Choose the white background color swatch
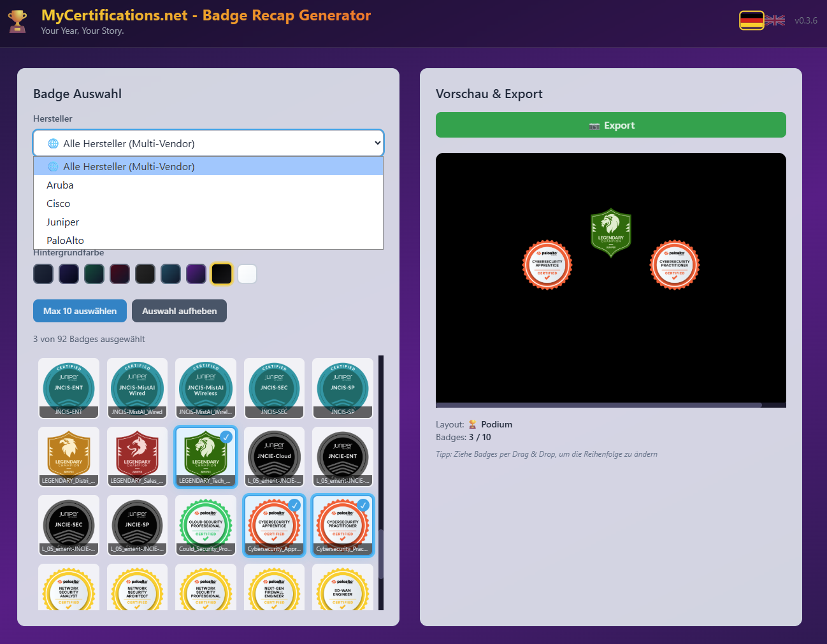The width and height of the screenshot is (827, 644). click(247, 274)
